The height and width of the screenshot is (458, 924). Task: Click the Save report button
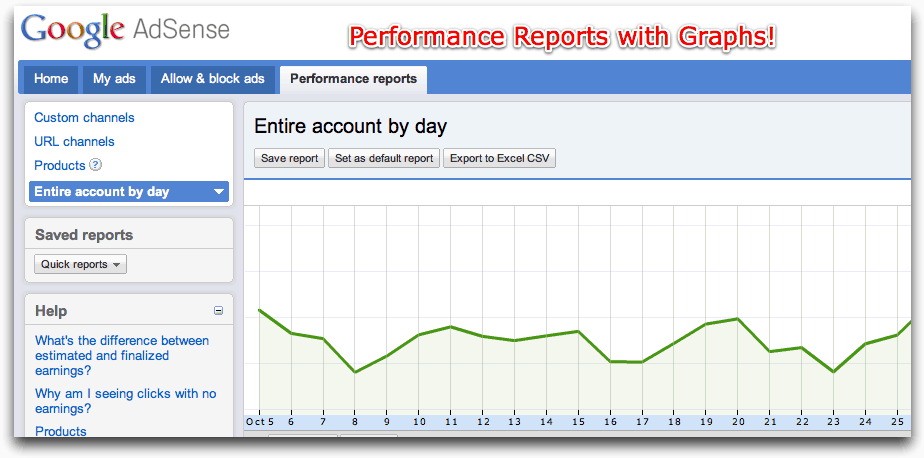tap(289, 158)
